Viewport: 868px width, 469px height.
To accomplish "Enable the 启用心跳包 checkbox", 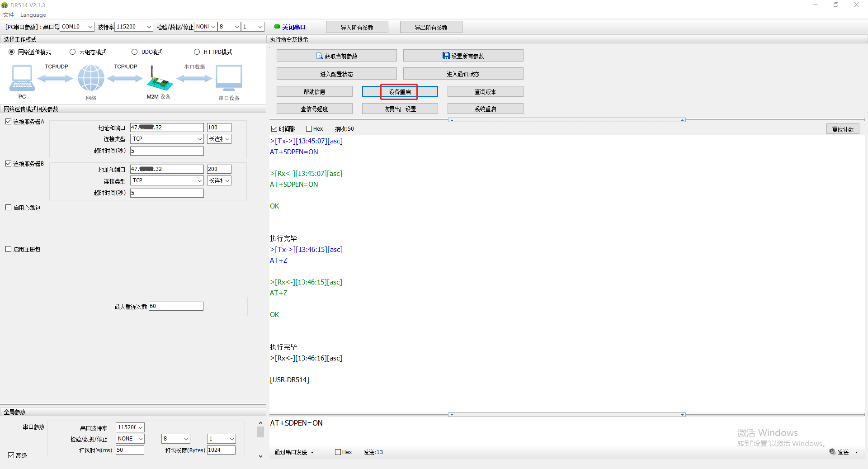I will [9, 208].
